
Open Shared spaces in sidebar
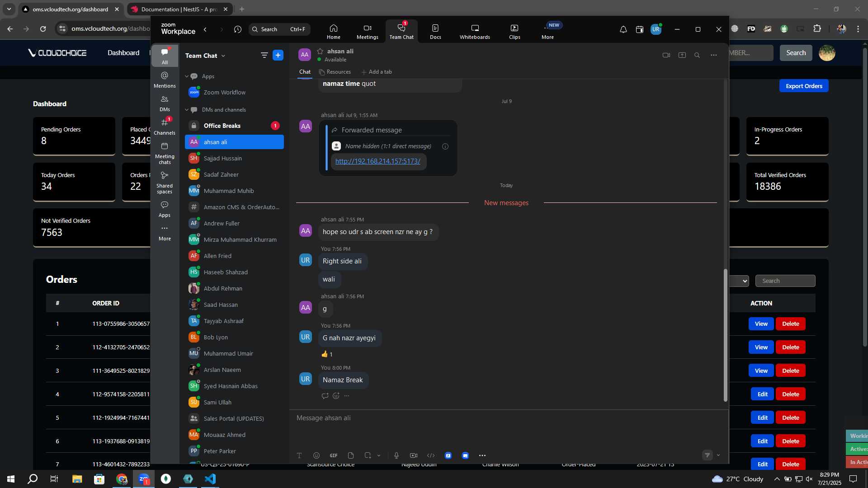coord(165,183)
